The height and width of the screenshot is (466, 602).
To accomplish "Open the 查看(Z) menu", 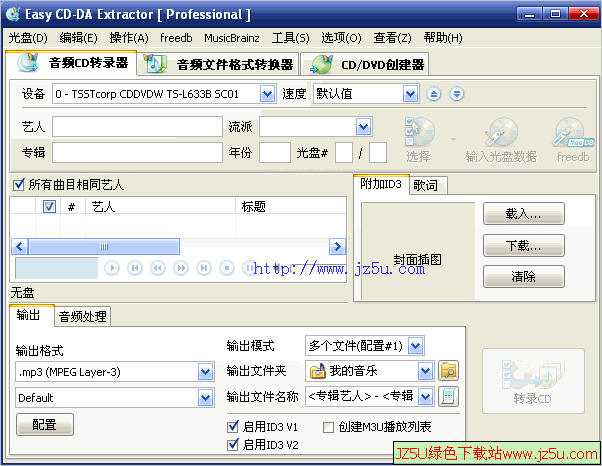I will tap(392, 38).
